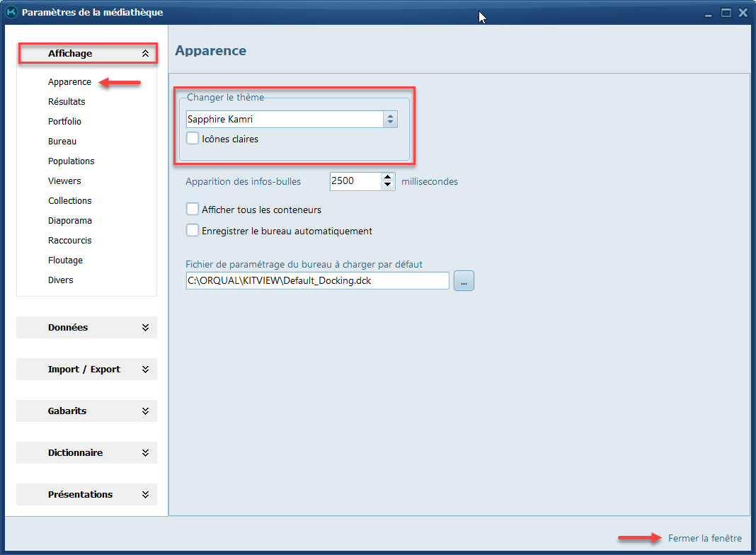This screenshot has width=756, height=555.
Task: Go to the Diaporama settings
Action: coord(70,221)
